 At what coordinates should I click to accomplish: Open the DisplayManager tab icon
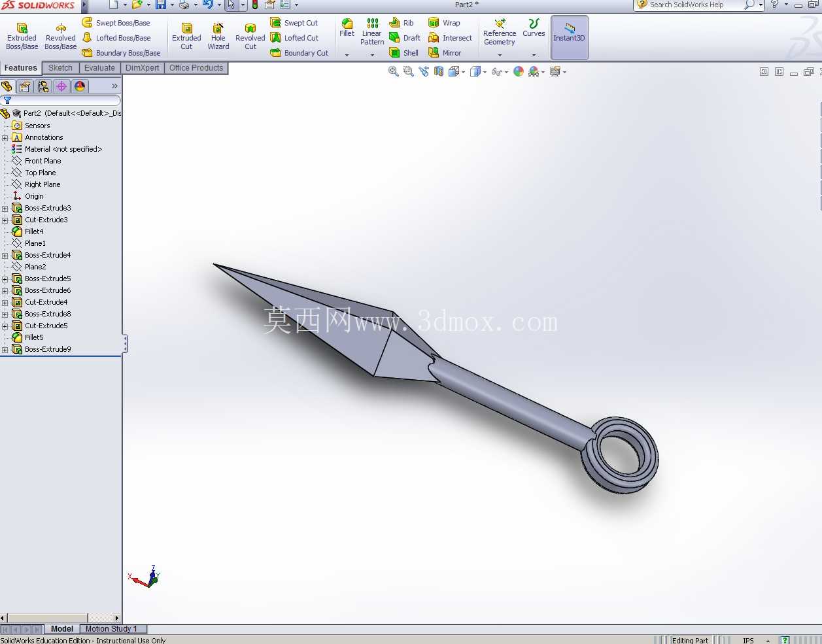point(80,86)
